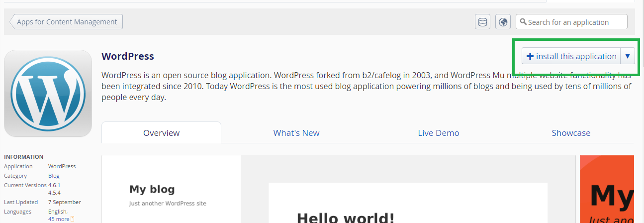Show 45 more languages link
Viewport: 644px width, 223px height.
pos(59,219)
